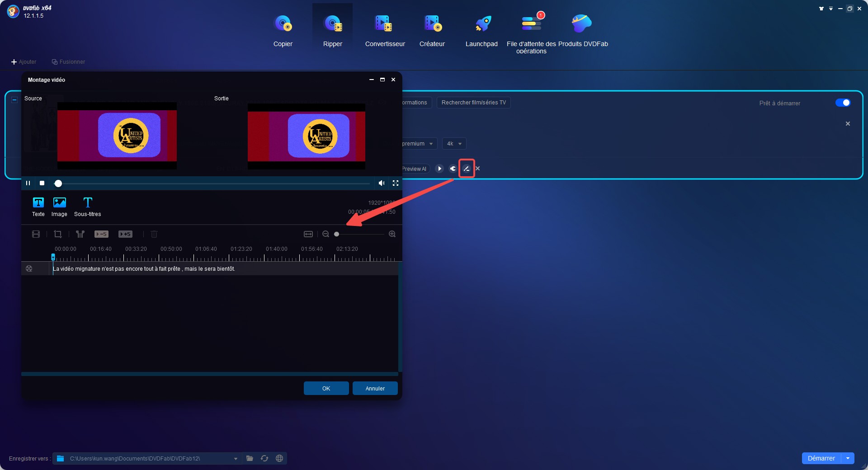The height and width of the screenshot is (470, 868).
Task: Zoom out the timeline
Action: pos(325,234)
